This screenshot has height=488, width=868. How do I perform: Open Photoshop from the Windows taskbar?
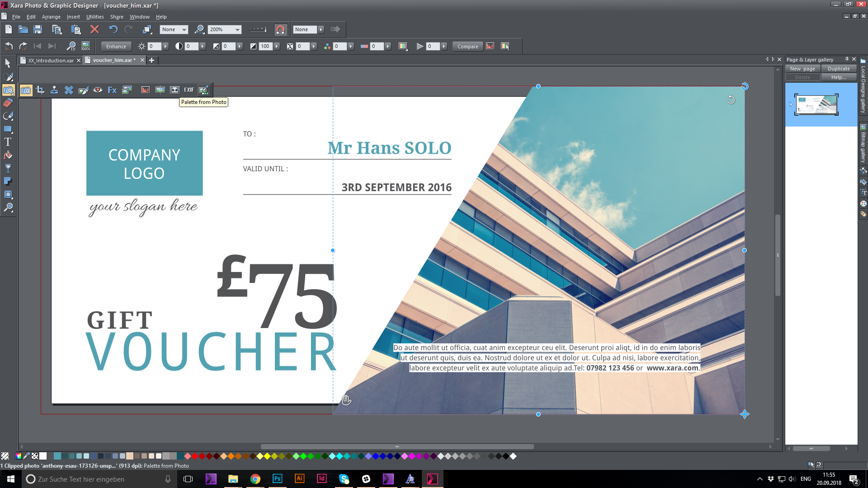point(277,479)
